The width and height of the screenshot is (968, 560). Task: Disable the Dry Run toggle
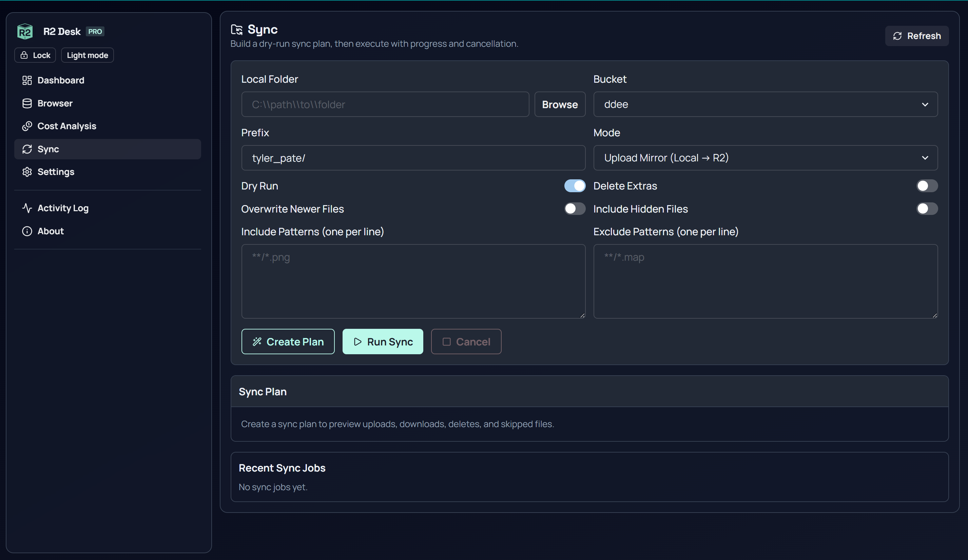[574, 185]
